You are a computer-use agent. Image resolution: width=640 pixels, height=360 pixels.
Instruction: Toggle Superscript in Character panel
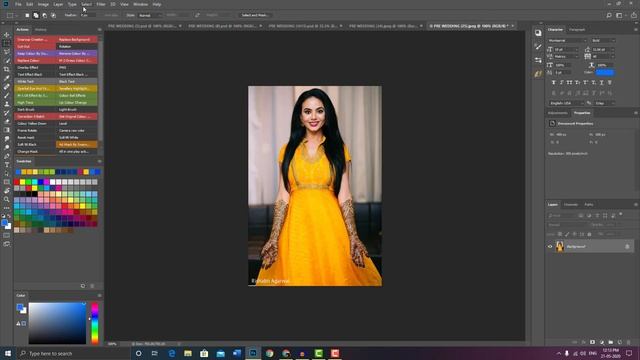[x=586, y=82]
